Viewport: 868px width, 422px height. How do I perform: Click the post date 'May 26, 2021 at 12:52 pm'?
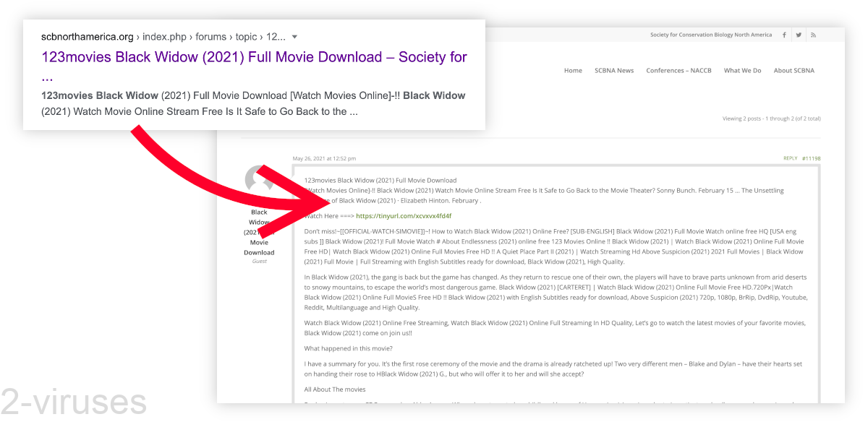(x=324, y=158)
